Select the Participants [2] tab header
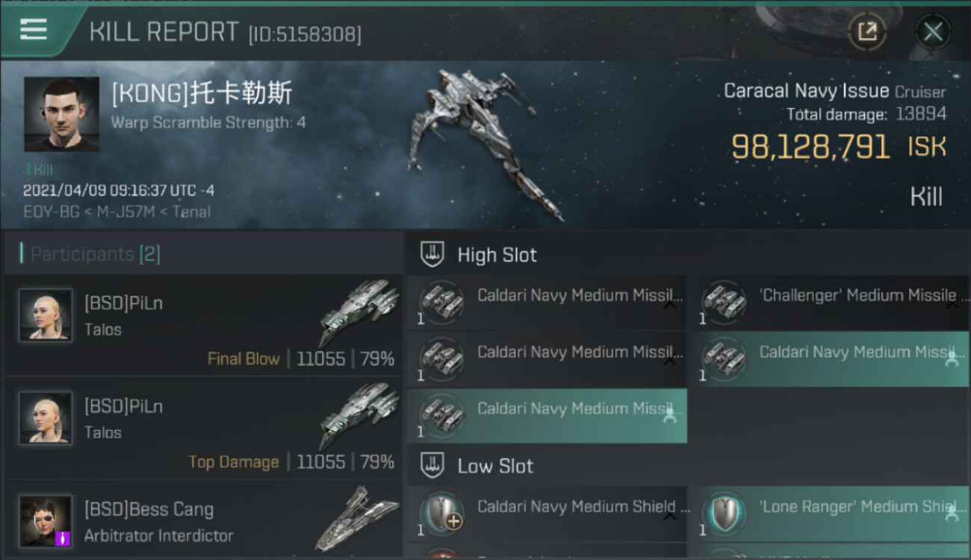The height and width of the screenshot is (560, 971). click(x=95, y=255)
